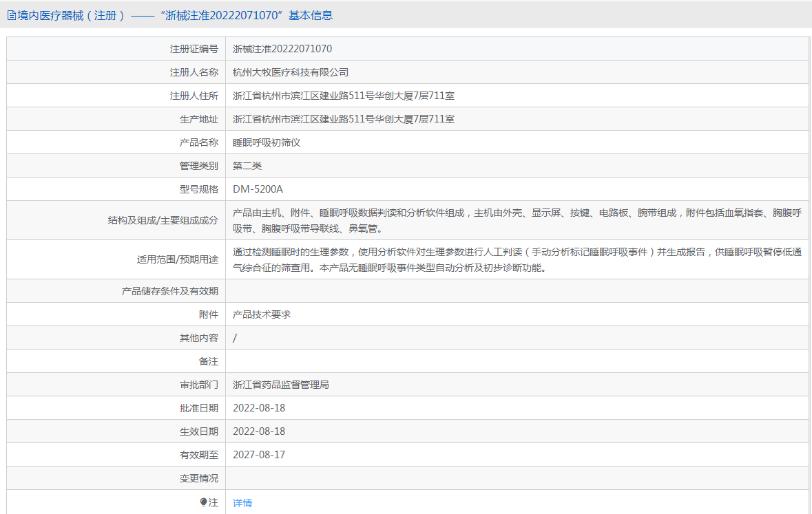This screenshot has width=812, height=514.
Task: Click 批准日期 value 2022-08-18
Action: click(x=259, y=408)
